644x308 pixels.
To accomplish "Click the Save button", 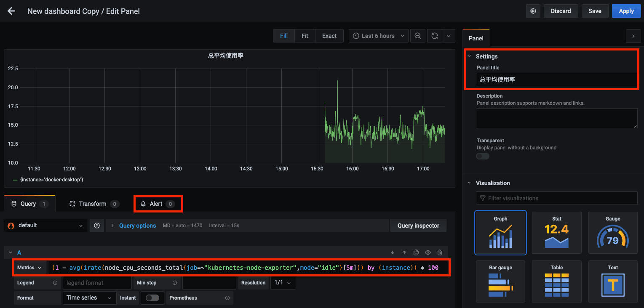I will click(x=595, y=11).
